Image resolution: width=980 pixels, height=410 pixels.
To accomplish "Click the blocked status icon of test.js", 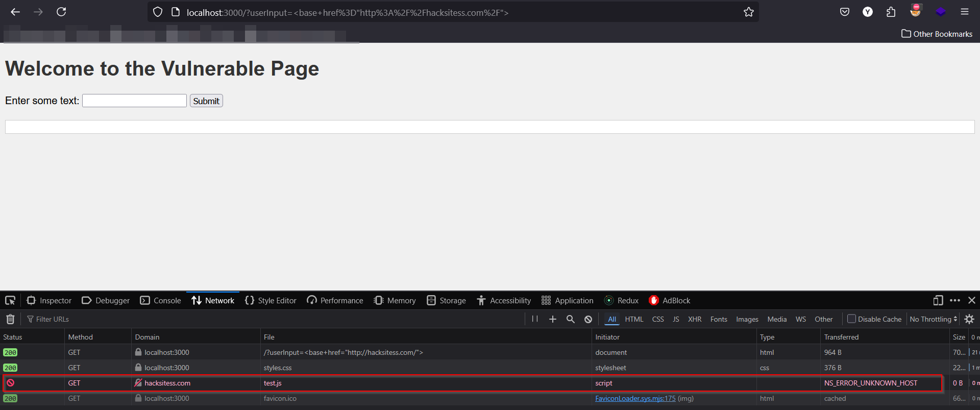I will 10,383.
